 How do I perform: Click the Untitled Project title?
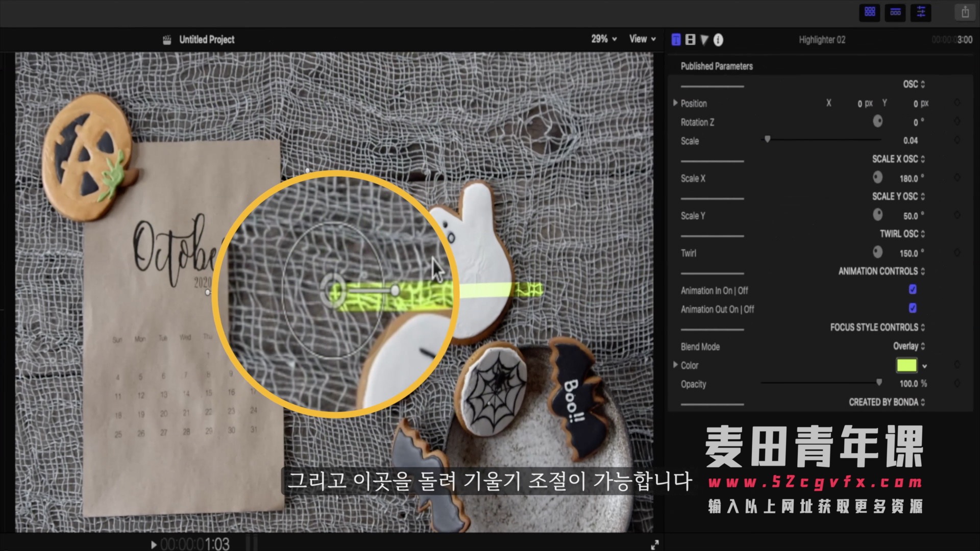(x=207, y=39)
